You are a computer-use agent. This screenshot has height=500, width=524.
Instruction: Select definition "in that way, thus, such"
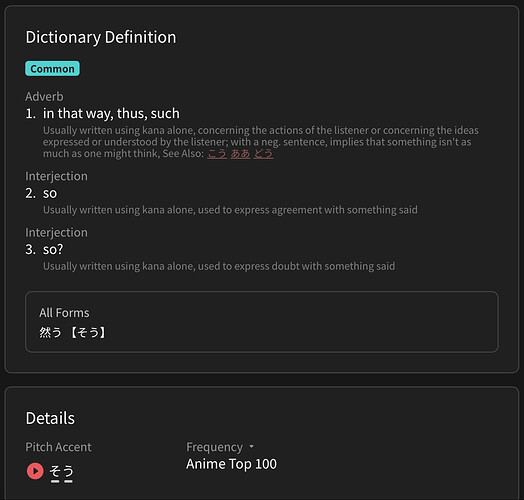click(111, 114)
